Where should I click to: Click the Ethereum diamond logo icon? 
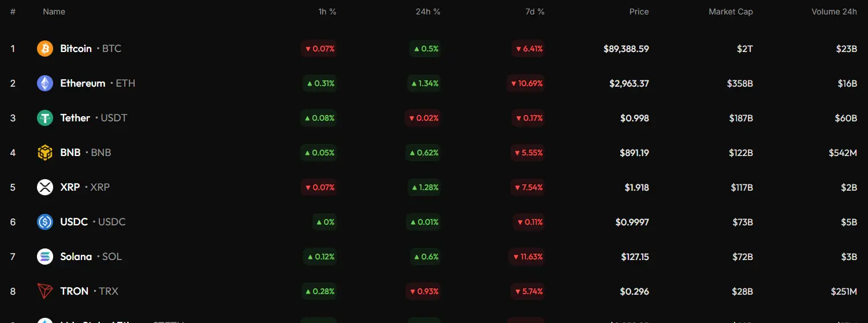pos(45,83)
